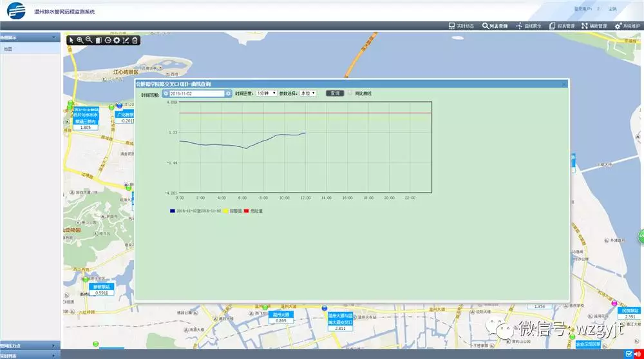Click the document icon in map toolbar
This screenshot has width=644, height=359.
tap(99, 41)
